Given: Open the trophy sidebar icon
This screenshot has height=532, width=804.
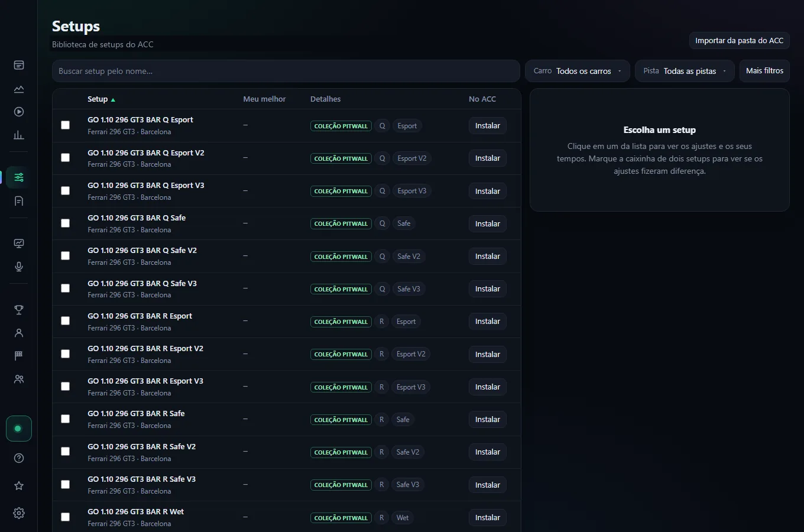Looking at the screenshot, I should tap(19, 310).
